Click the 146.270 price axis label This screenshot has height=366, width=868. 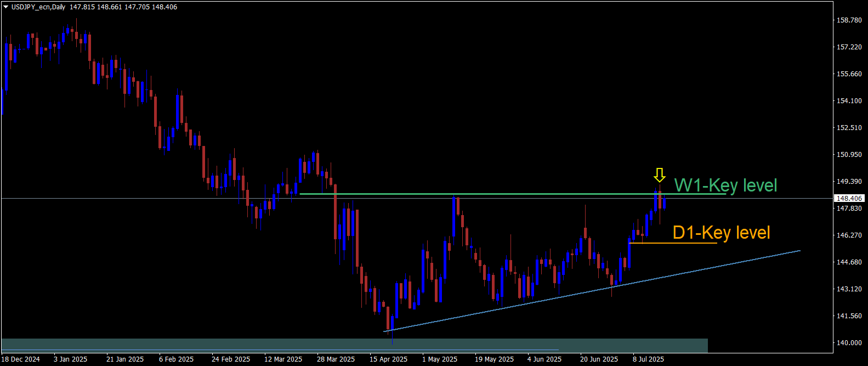[x=849, y=235]
